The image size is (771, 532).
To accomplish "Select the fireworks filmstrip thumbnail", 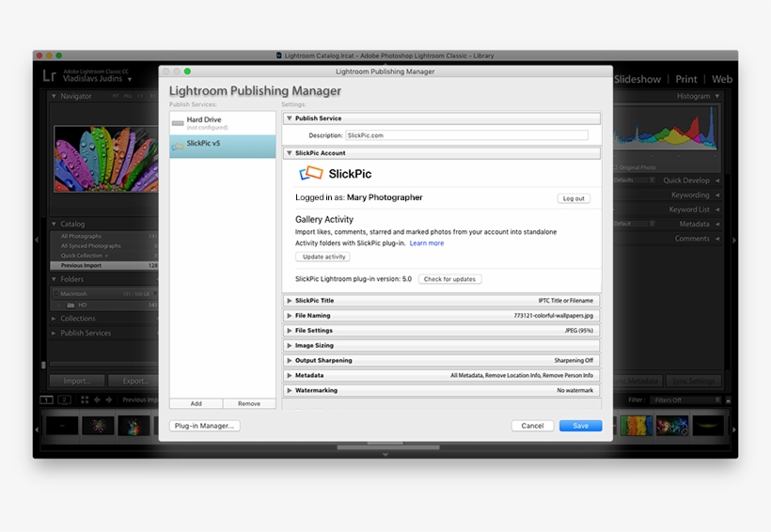I will tap(98, 426).
